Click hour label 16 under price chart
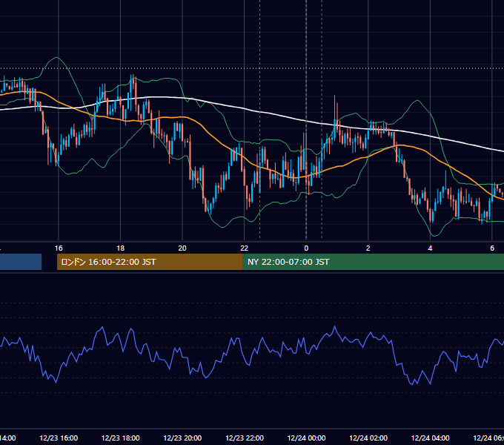 59,248
